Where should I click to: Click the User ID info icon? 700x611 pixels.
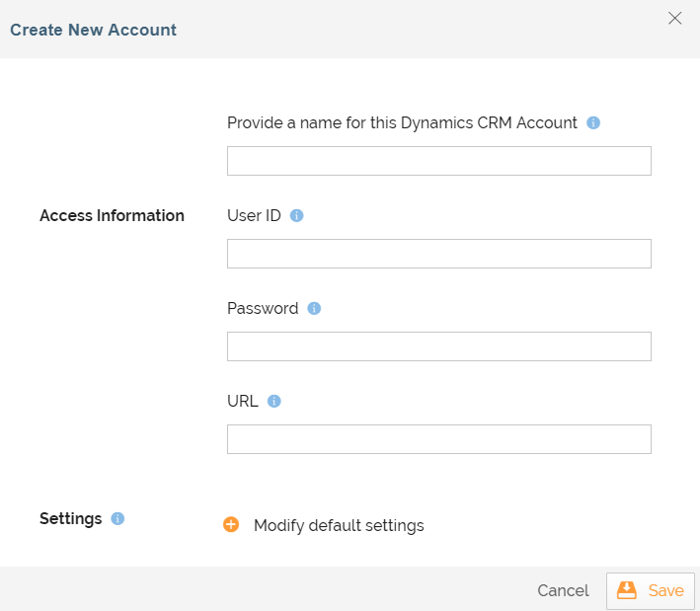(x=296, y=216)
